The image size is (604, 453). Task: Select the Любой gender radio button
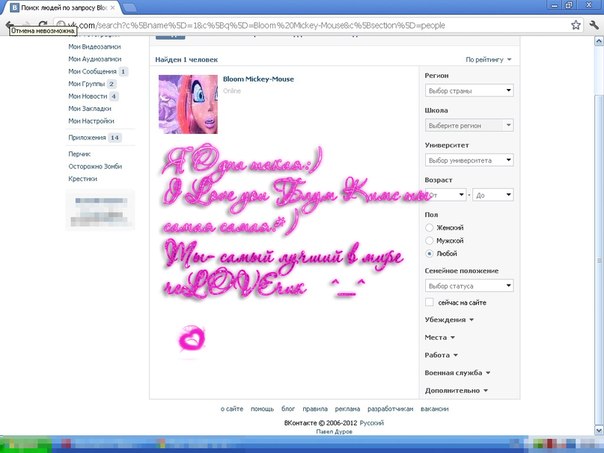(429, 253)
